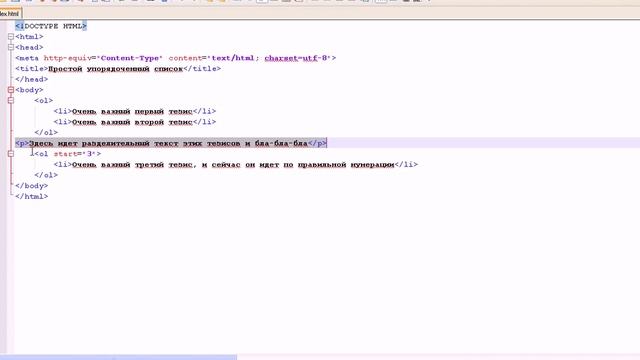Click the second </ol> closing tag
The image size is (640, 360).
46,175
